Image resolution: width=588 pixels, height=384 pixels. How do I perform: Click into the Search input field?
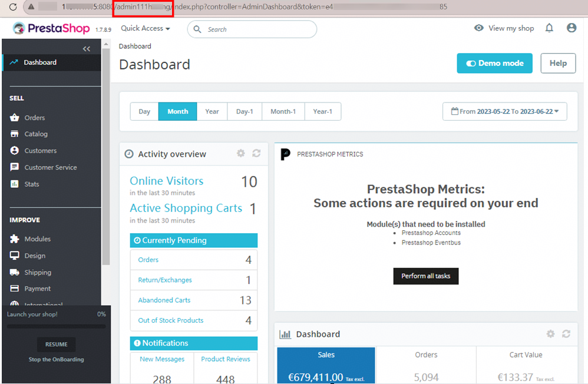click(x=252, y=29)
